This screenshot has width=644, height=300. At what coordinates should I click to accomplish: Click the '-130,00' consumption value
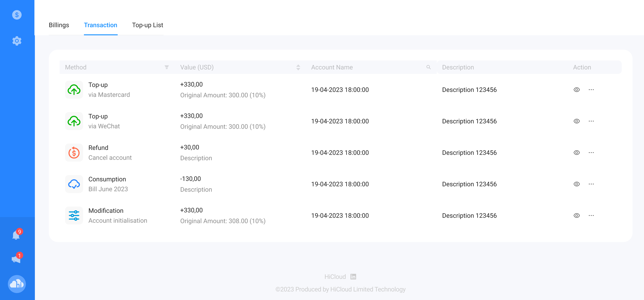pos(190,179)
